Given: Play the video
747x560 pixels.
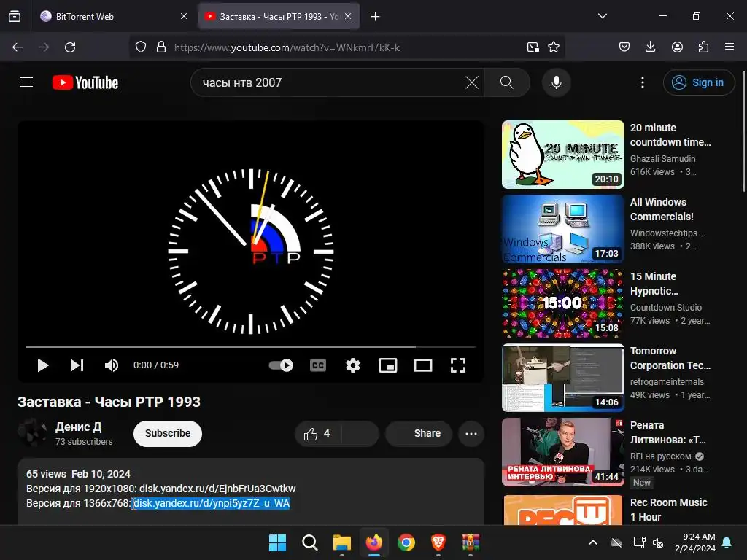Looking at the screenshot, I should point(43,365).
